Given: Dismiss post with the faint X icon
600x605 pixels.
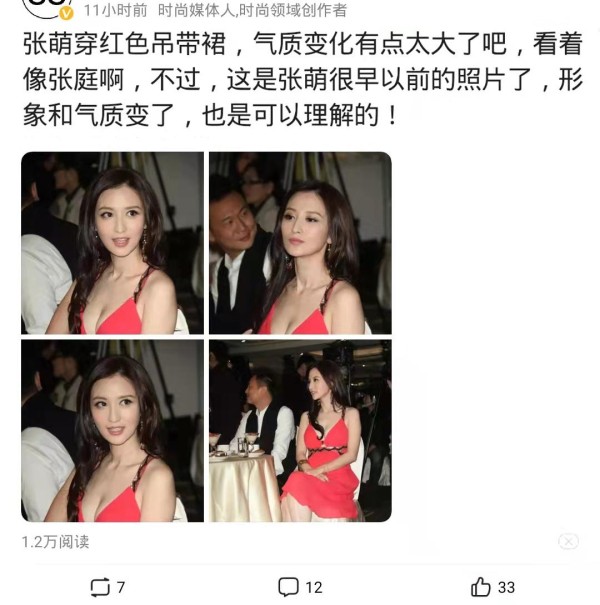Looking at the screenshot, I should 568,542.
